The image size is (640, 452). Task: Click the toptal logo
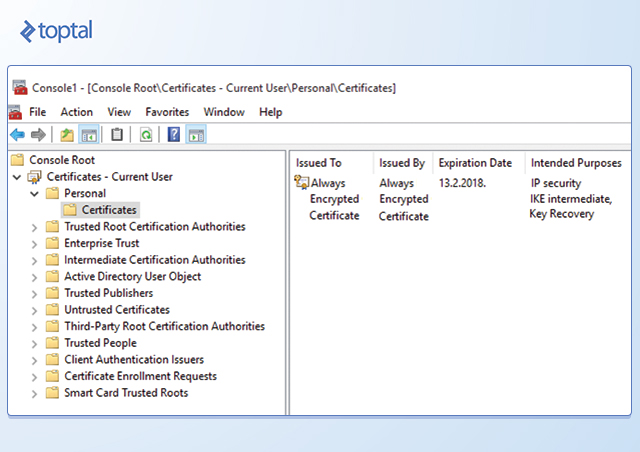tap(56, 31)
